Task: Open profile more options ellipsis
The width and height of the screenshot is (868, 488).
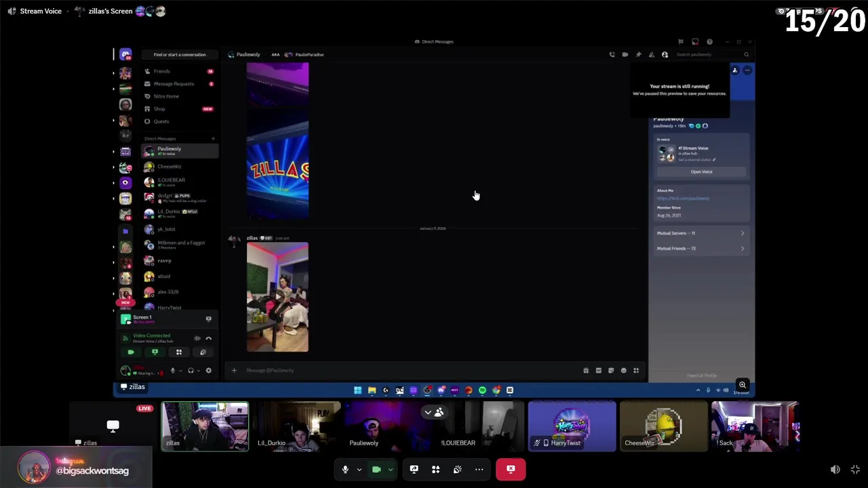Action: tap(747, 70)
